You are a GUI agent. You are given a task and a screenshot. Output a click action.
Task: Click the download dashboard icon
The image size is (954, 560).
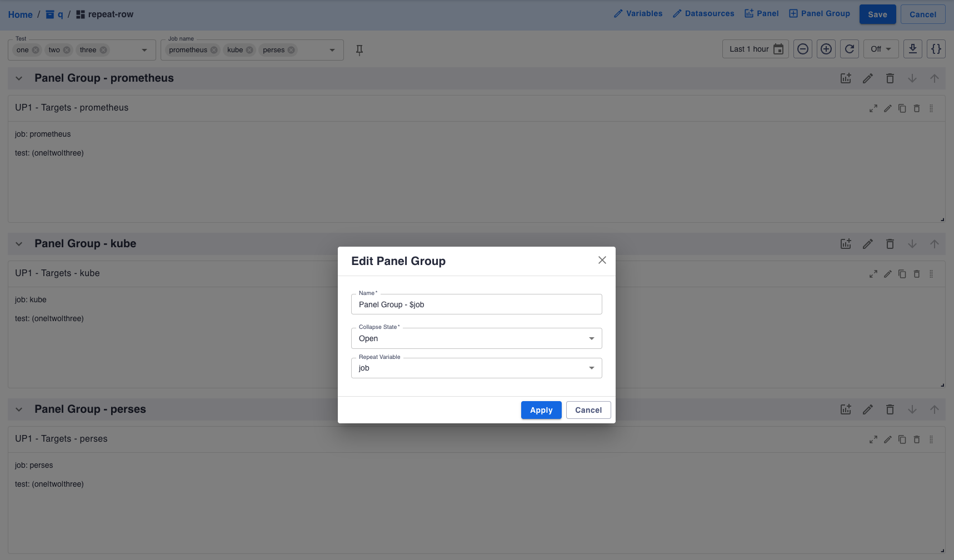point(912,49)
